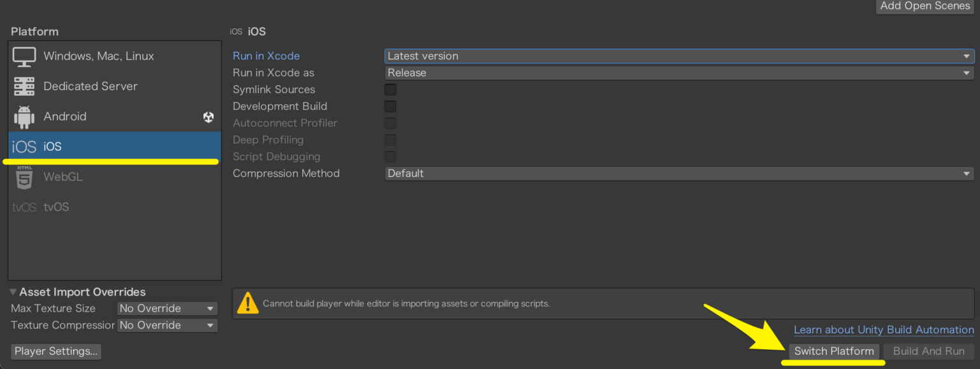Collapse the Asset Import Overrides section
The height and width of the screenshot is (369, 980).
[x=14, y=292]
